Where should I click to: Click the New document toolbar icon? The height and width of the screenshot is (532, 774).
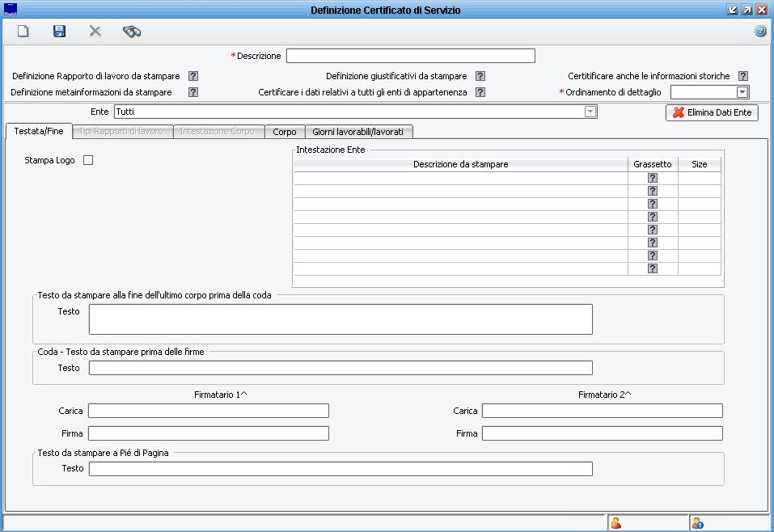pos(23,32)
